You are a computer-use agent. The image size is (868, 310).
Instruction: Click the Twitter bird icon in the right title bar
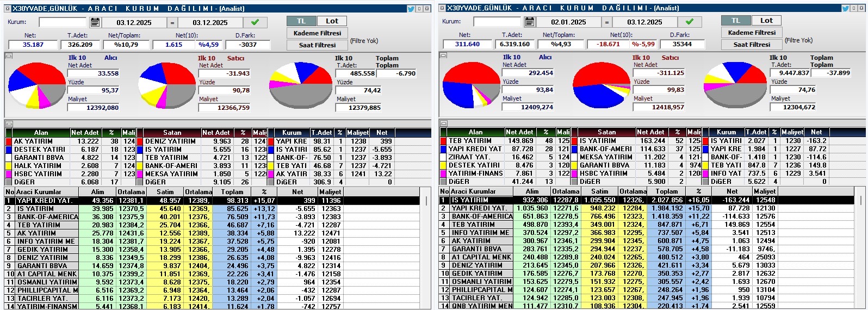[x=845, y=8]
